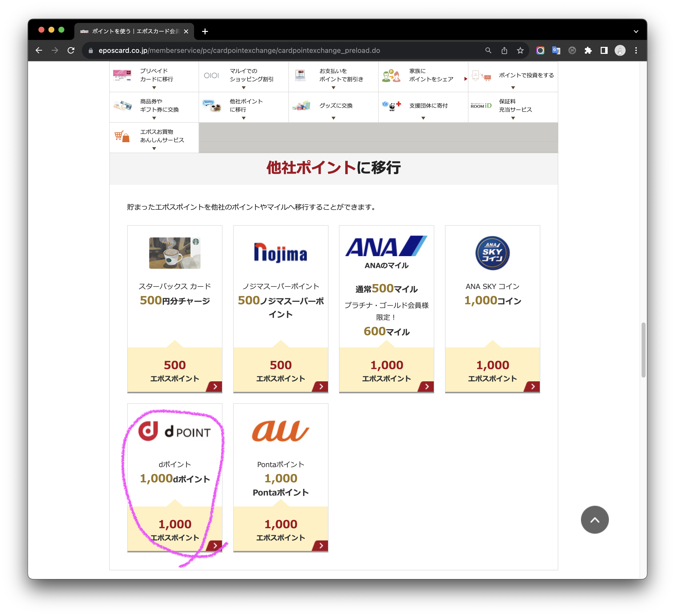Select ANA miles 1,000 エポスポイント button
The image size is (675, 616).
386,370
